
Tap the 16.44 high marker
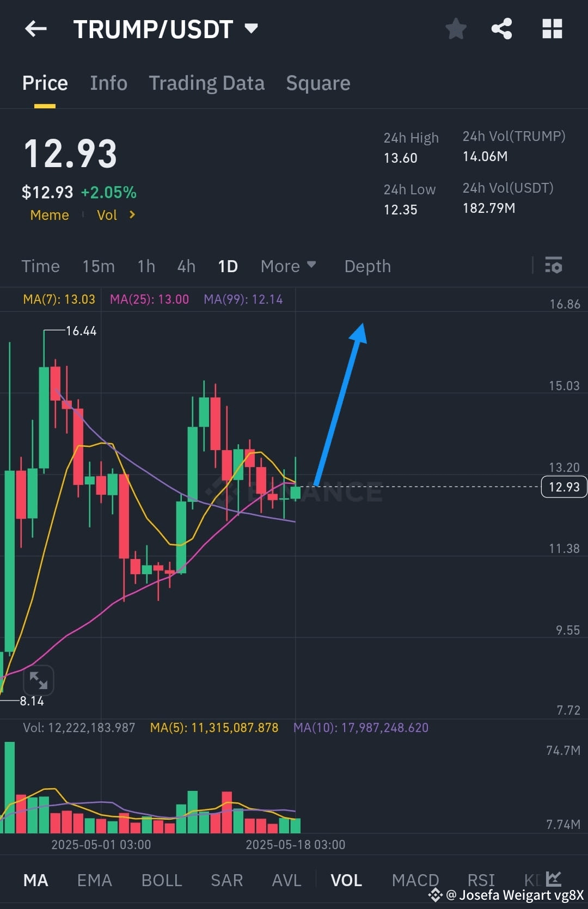click(81, 331)
